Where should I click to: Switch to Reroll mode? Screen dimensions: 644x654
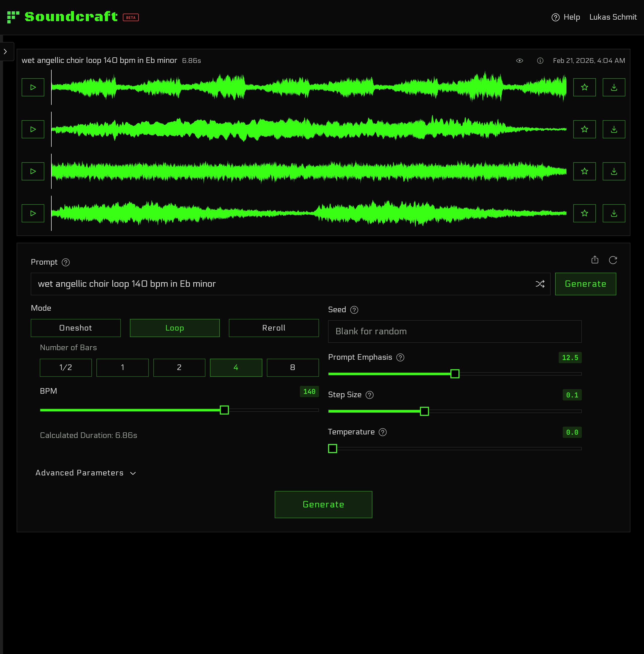(273, 328)
